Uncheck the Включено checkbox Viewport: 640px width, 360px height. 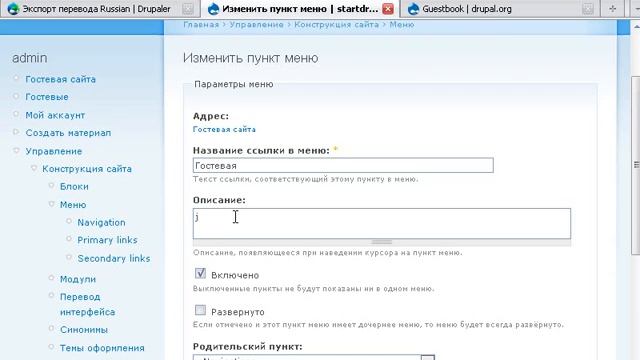(x=200, y=273)
